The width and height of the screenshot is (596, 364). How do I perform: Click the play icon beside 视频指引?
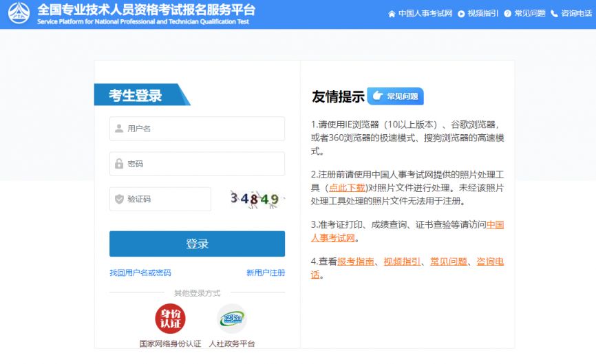point(461,14)
